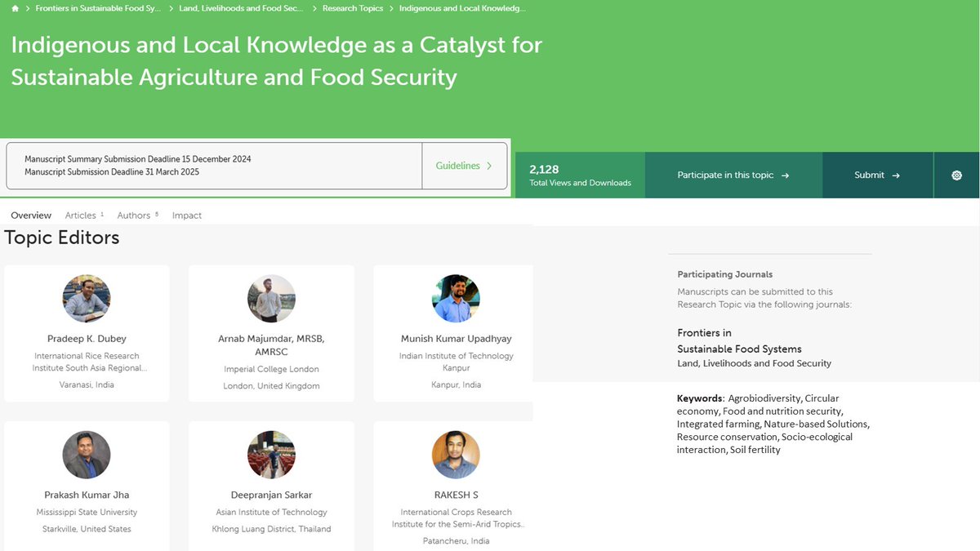The width and height of the screenshot is (980, 551).
Task: Click the research topic page title
Action: click(276, 60)
